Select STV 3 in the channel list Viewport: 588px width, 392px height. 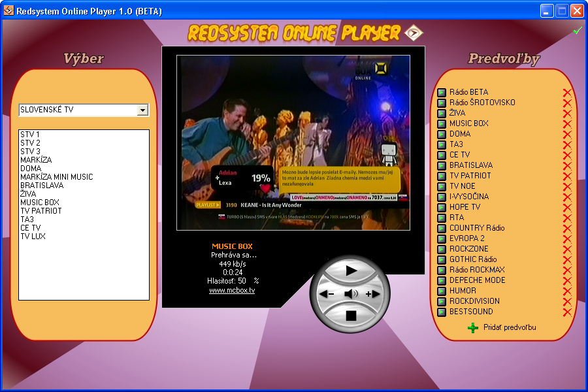click(x=30, y=152)
